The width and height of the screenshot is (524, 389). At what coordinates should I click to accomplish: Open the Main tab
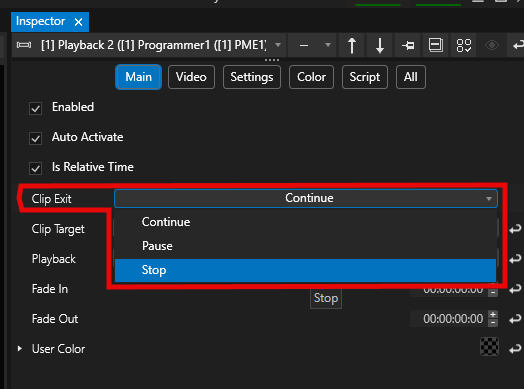click(138, 77)
